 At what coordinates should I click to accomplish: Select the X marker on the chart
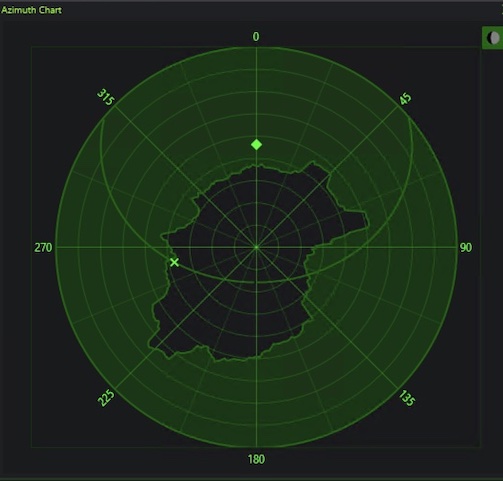coord(174,262)
